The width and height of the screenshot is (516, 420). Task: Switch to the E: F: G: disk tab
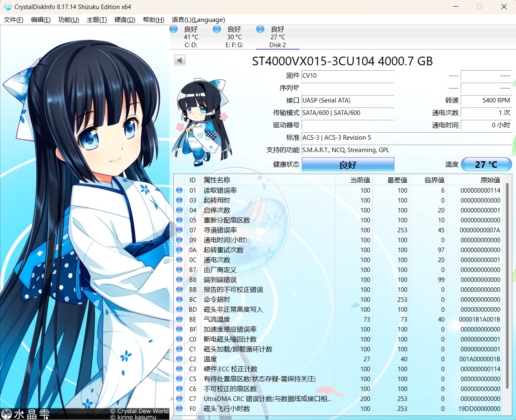pos(234,37)
